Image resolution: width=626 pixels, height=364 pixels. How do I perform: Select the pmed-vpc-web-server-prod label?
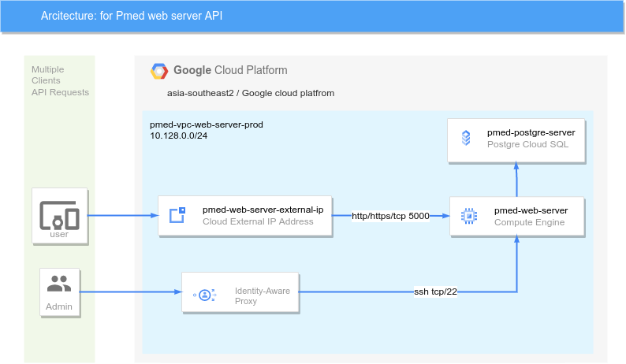coord(207,124)
